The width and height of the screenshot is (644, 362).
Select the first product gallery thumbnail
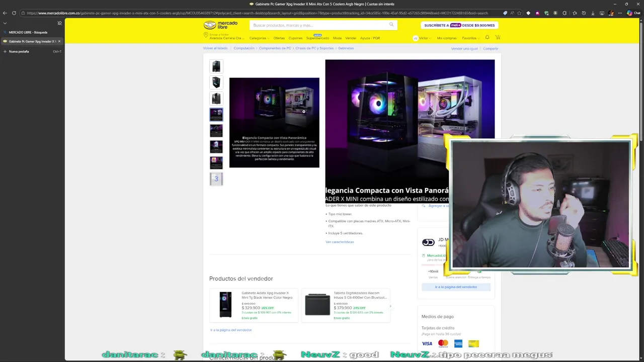(x=216, y=66)
